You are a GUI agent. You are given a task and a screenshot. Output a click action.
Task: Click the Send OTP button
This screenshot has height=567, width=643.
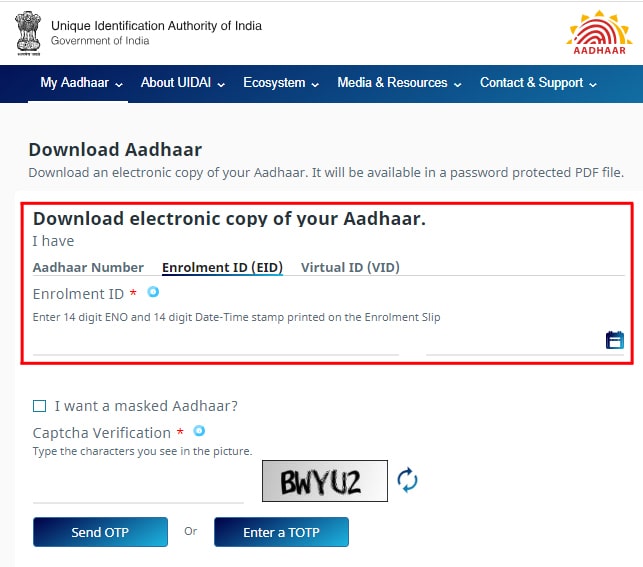100,532
